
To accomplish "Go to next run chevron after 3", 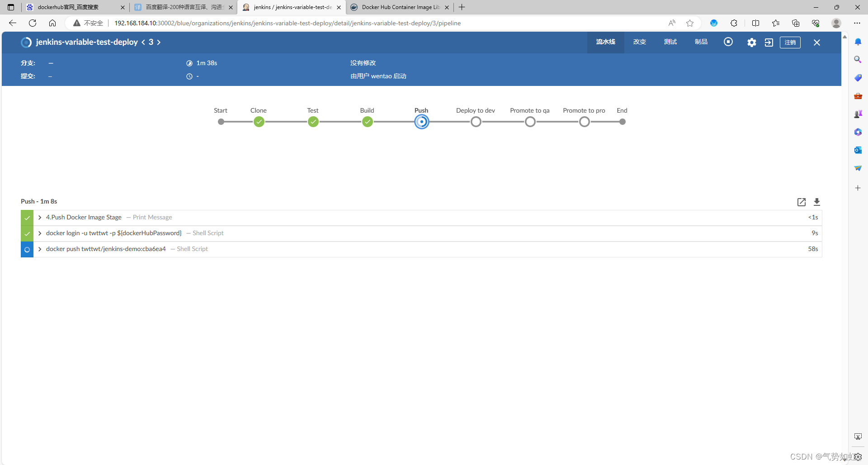I will pyautogui.click(x=159, y=42).
